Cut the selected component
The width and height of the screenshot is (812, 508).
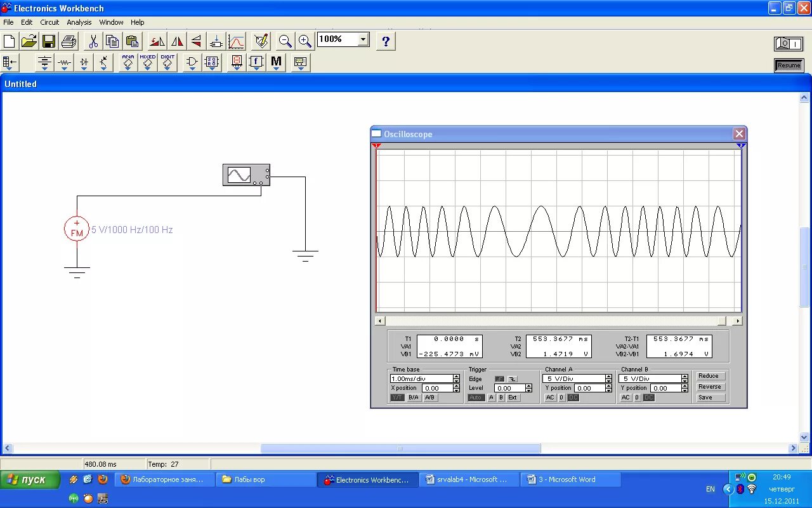coord(93,41)
